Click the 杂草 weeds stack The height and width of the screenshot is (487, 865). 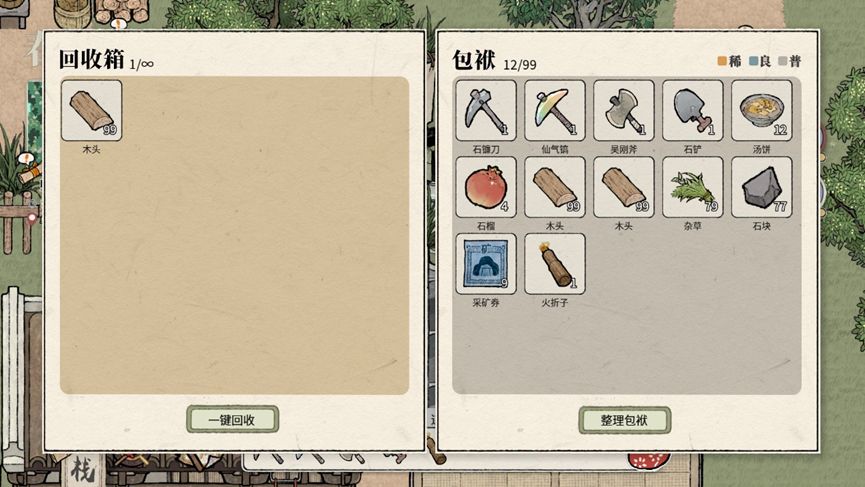pos(693,187)
